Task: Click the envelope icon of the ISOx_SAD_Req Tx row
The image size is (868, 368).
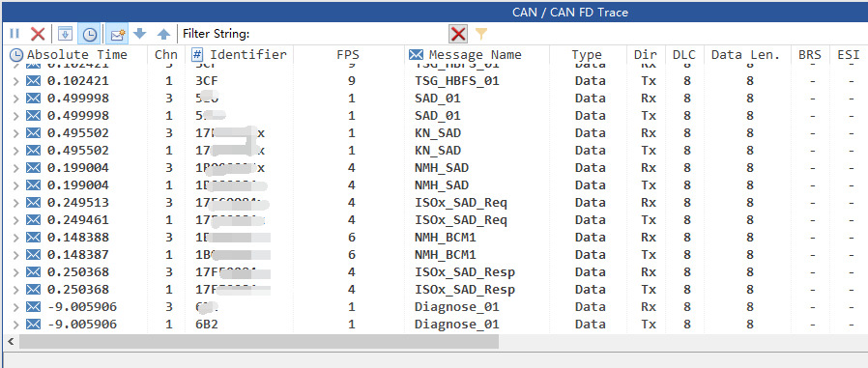Action: click(34, 220)
